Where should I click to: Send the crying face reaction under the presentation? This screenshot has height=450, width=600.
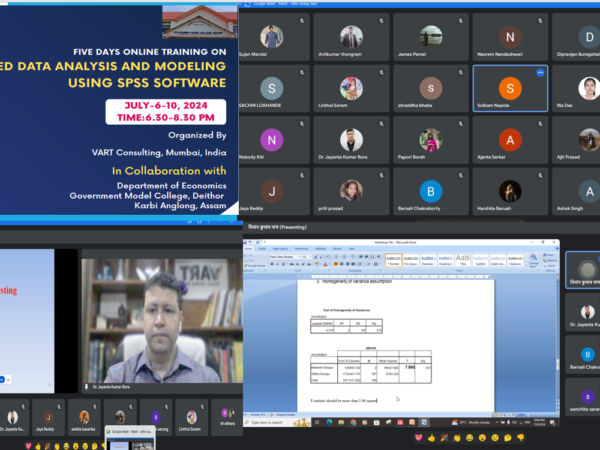pyautogui.click(x=495, y=438)
